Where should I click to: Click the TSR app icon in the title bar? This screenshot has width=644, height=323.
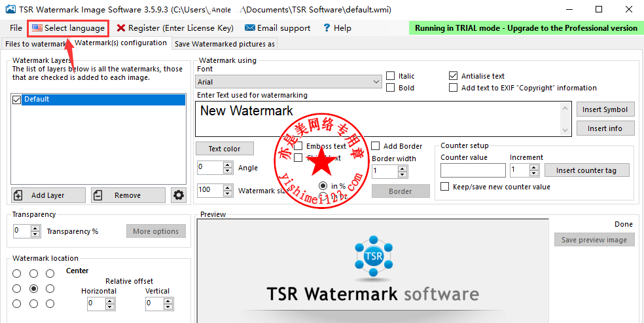click(10, 9)
